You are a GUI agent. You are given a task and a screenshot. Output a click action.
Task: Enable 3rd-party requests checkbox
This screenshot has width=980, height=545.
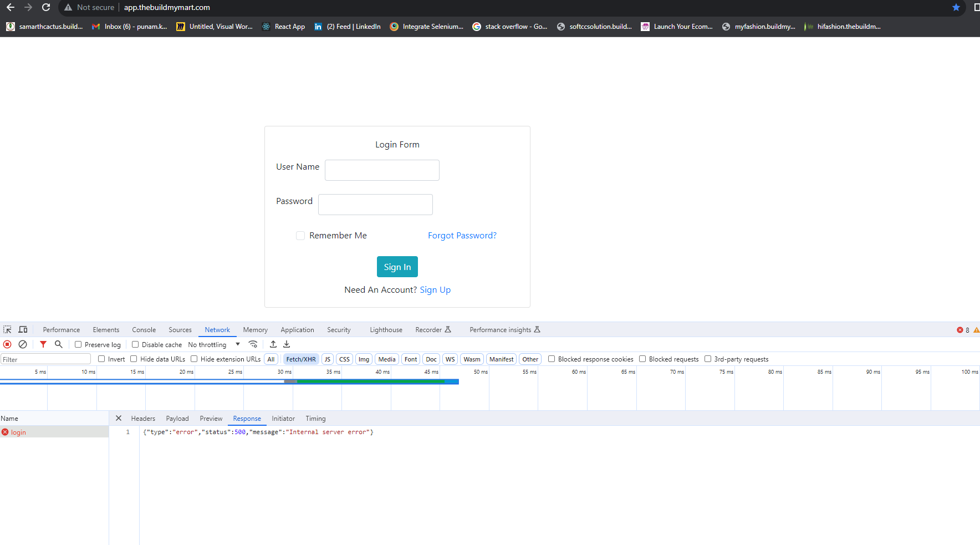point(708,359)
